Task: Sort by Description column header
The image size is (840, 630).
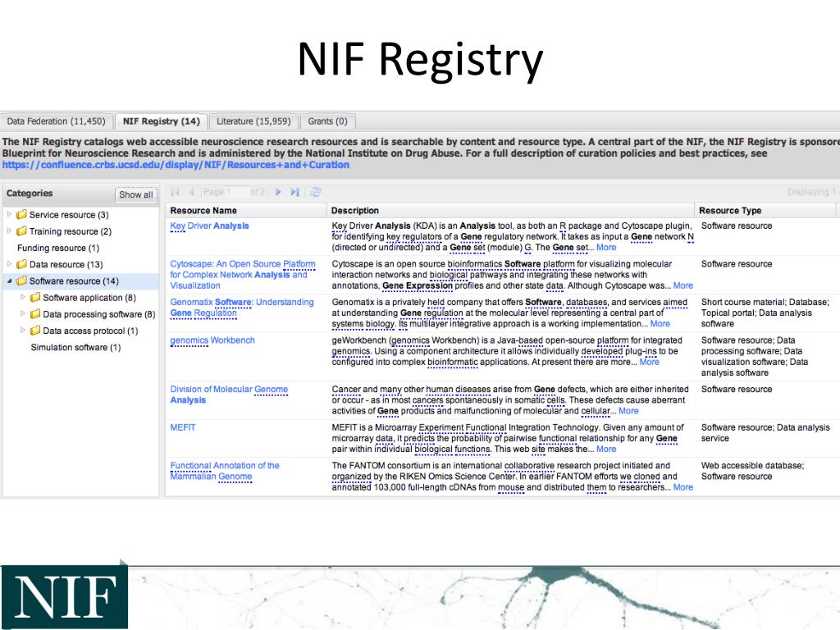Action: (x=510, y=211)
